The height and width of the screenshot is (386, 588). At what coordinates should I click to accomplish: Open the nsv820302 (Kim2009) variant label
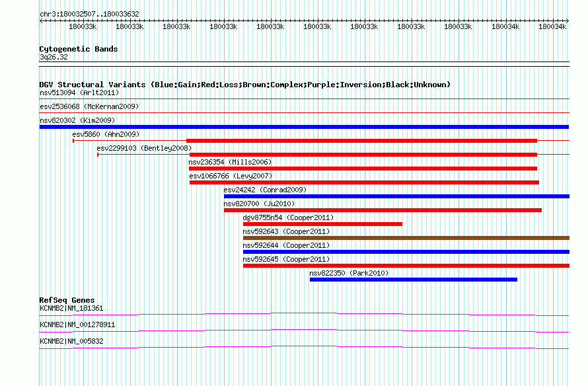click(x=77, y=120)
